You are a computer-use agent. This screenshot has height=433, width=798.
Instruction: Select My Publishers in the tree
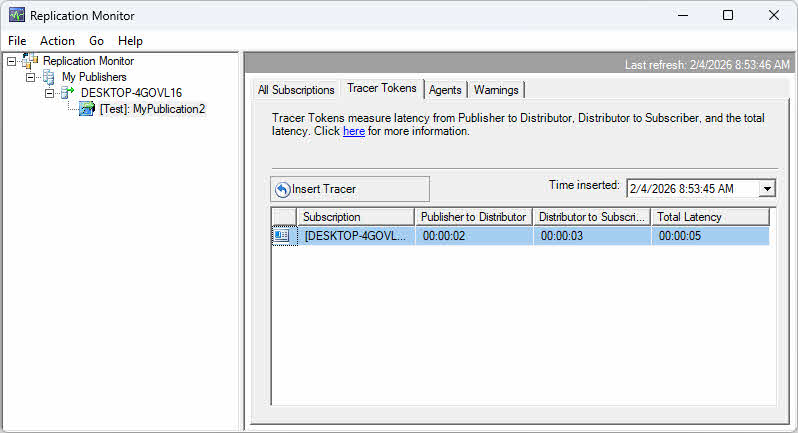click(94, 77)
